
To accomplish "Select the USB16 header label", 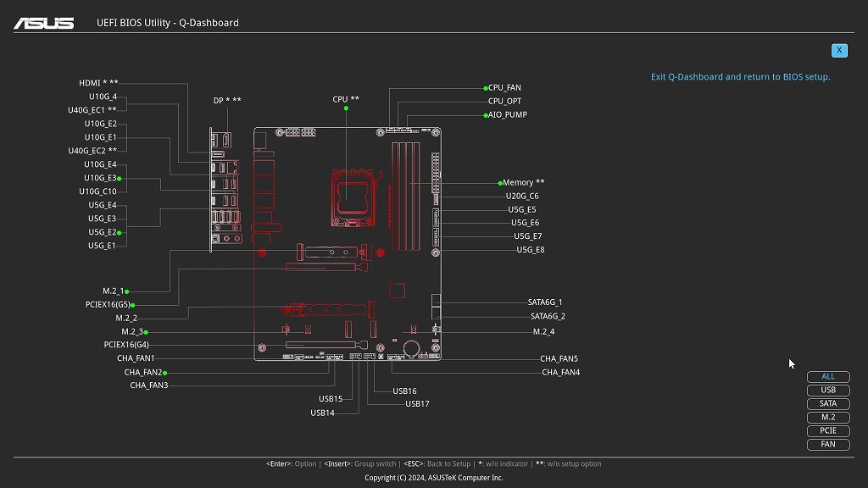I will coord(404,391).
